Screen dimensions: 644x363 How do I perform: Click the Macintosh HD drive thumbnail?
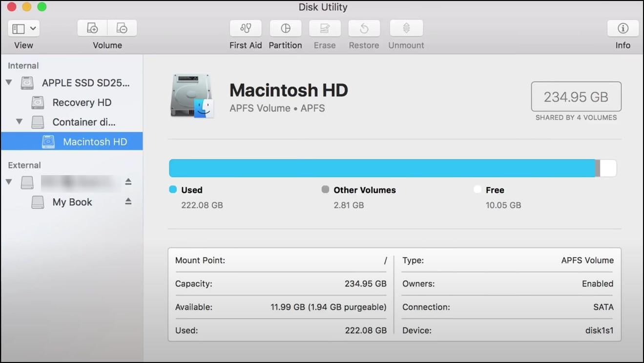point(192,96)
